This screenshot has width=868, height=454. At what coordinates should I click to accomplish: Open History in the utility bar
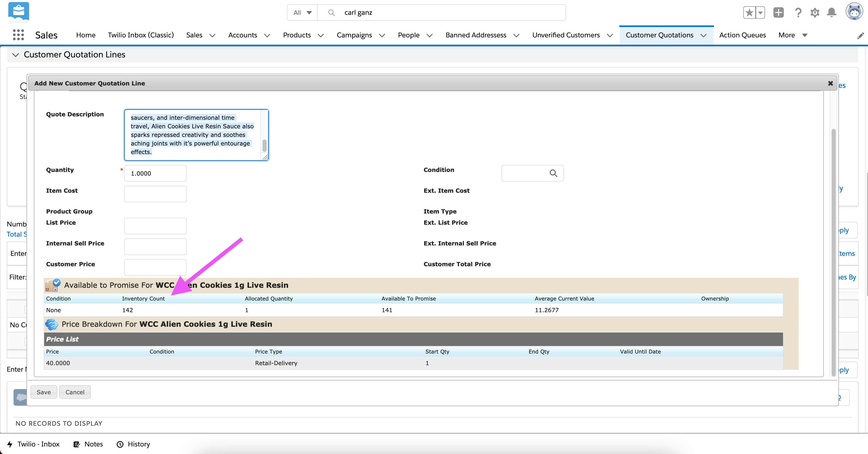[133, 444]
